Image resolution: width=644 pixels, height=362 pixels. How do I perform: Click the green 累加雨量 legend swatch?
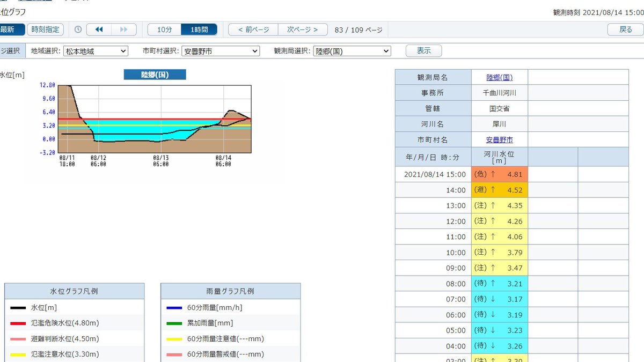click(173, 323)
